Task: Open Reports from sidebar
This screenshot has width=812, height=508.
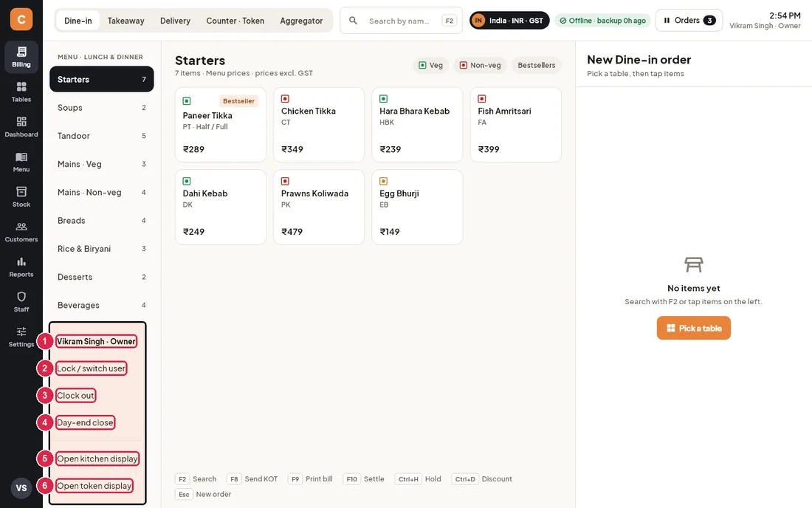Action: [21, 267]
